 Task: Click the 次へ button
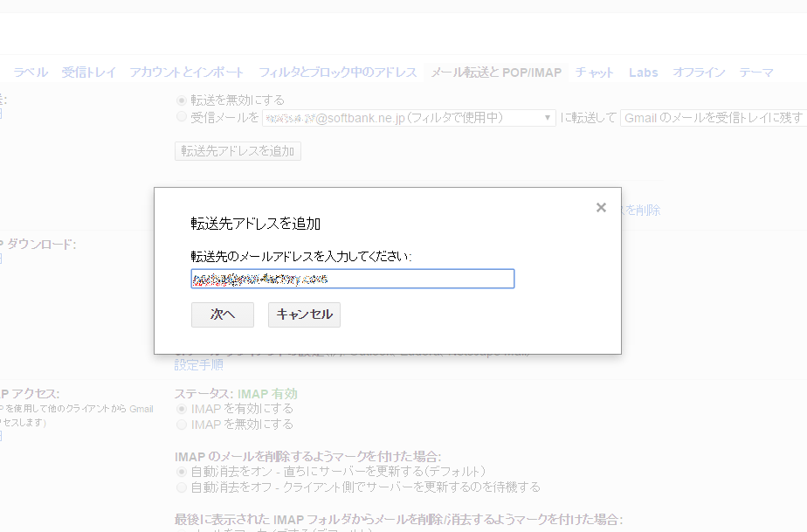point(222,314)
